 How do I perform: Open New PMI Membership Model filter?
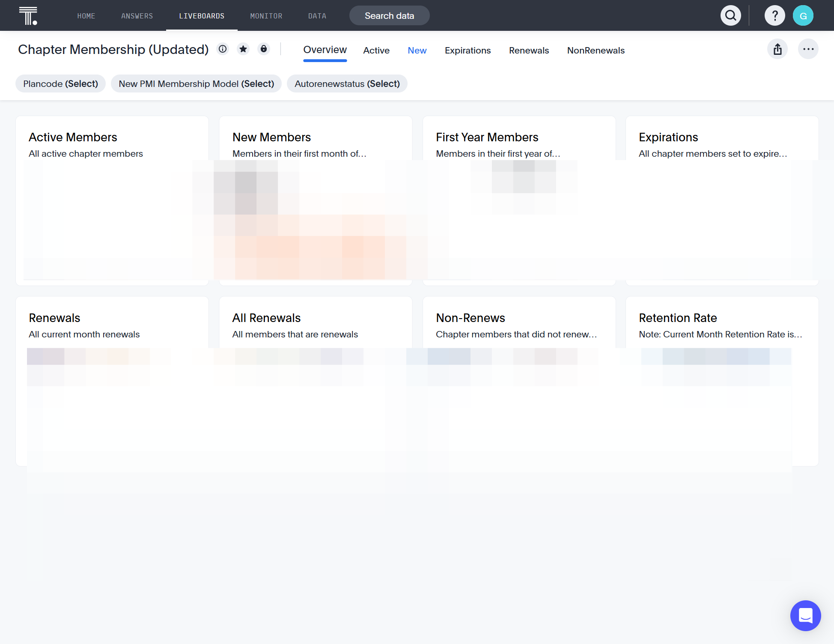[x=197, y=83]
